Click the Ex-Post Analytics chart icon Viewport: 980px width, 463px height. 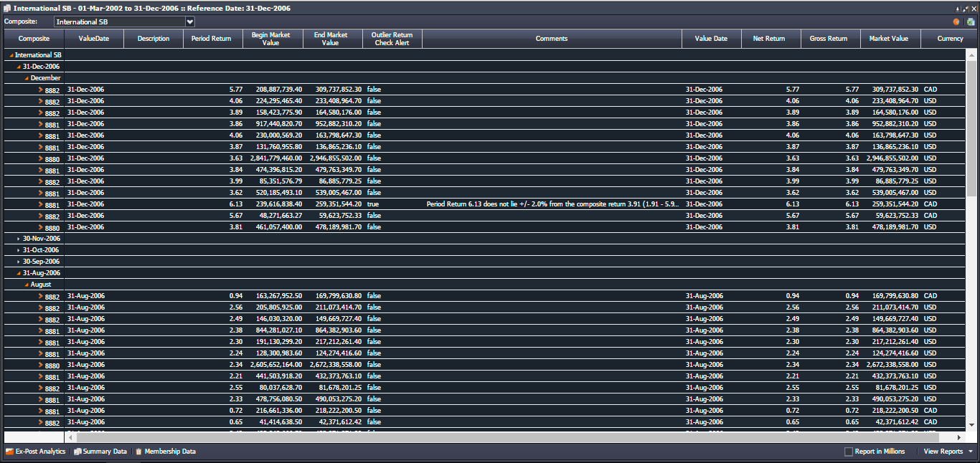(x=9, y=452)
